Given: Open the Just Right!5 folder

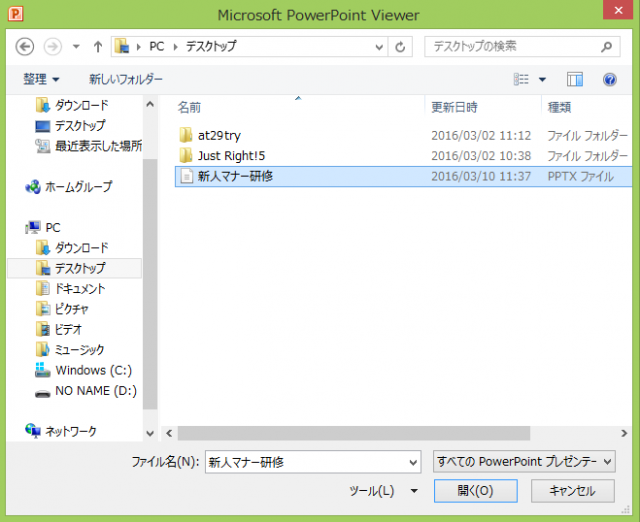Looking at the screenshot, I should (x=230, y=155).
